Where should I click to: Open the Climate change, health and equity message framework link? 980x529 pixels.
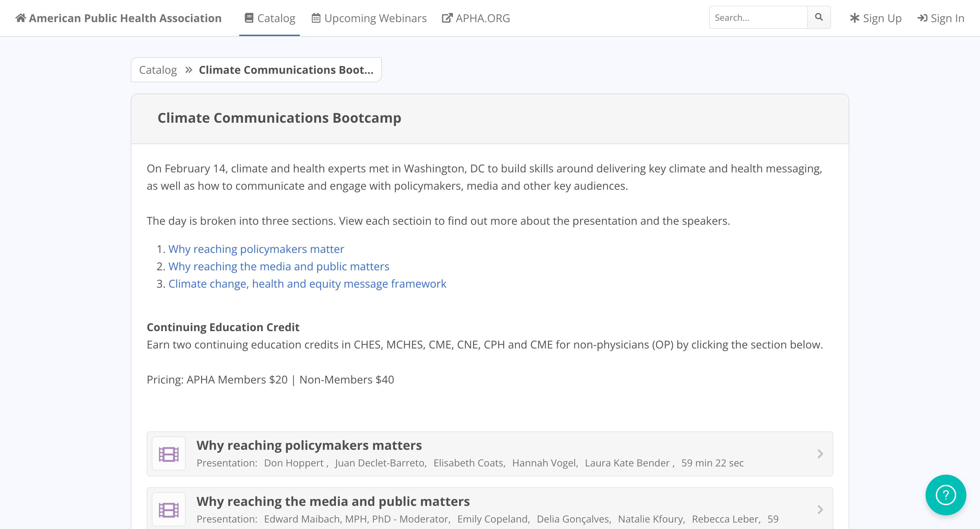pos(307,284)
